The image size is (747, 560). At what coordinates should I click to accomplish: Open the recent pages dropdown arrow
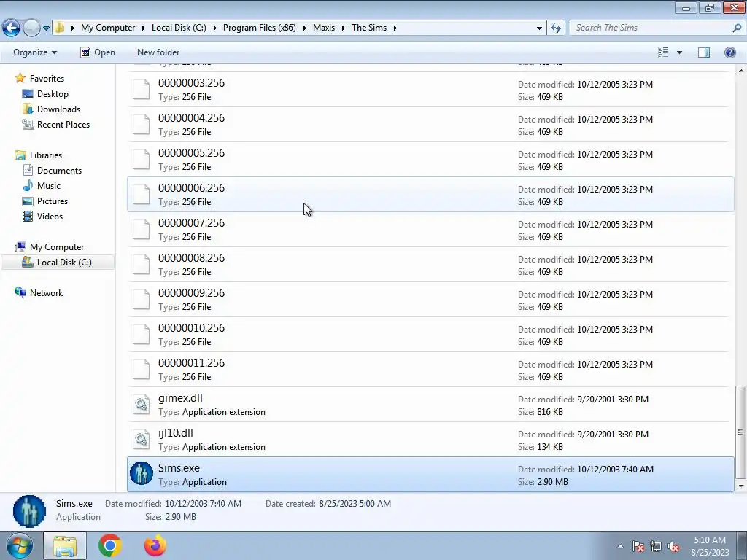(46, 28)
